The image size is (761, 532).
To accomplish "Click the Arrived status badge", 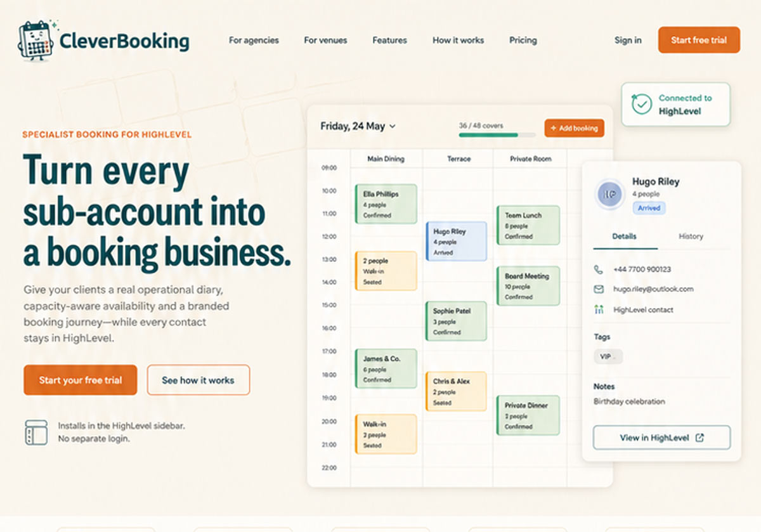I will (x=649, y=208).
